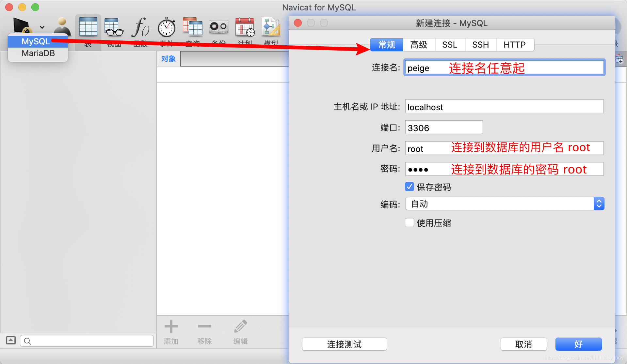Click the Table toolbar icon
This screenshot has height=364, width=627.
coord(88,27)
